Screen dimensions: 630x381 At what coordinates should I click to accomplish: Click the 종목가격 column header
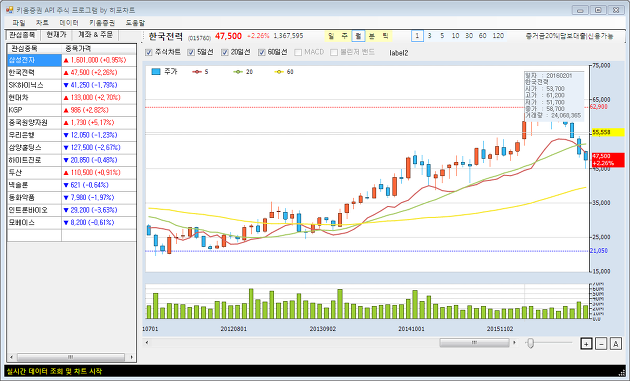coord(99,48)
